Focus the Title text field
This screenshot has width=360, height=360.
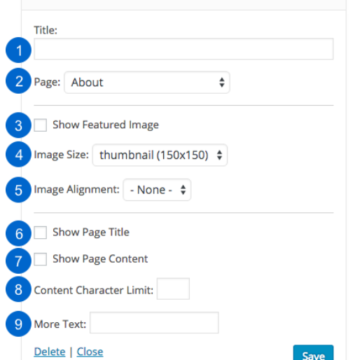point(184,49)
